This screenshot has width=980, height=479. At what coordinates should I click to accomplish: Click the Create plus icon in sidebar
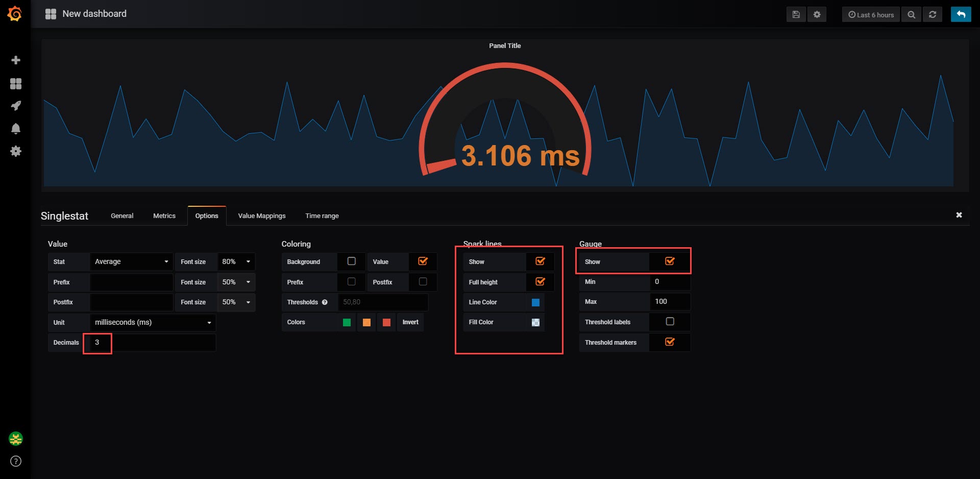tap(16, 60)
